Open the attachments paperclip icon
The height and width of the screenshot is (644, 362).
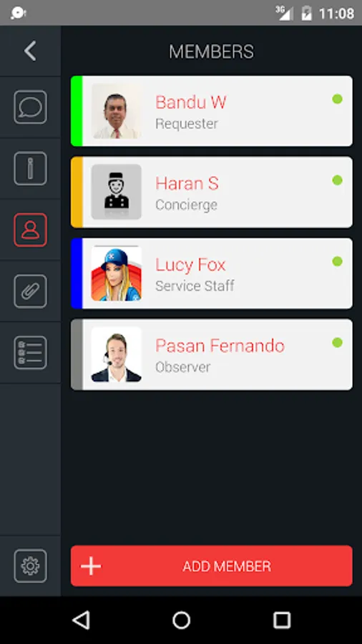pos(30,291)
